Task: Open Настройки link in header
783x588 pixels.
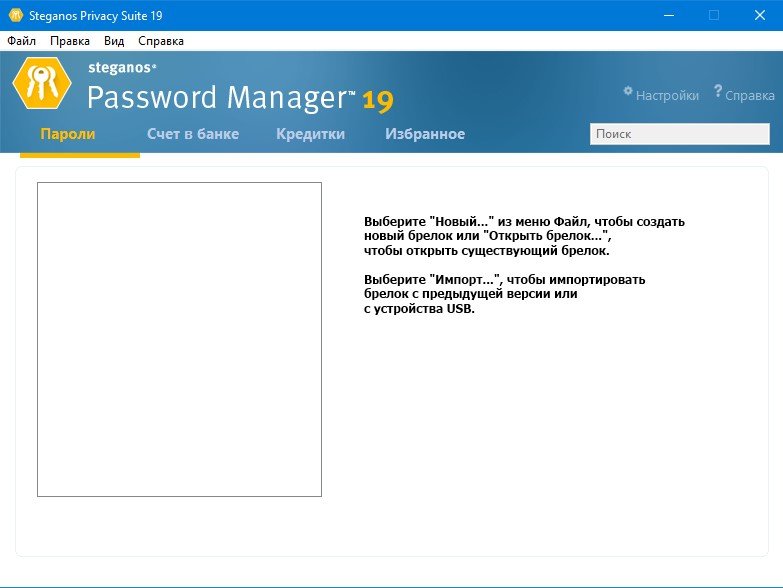Action: click(x=667, y=95)
